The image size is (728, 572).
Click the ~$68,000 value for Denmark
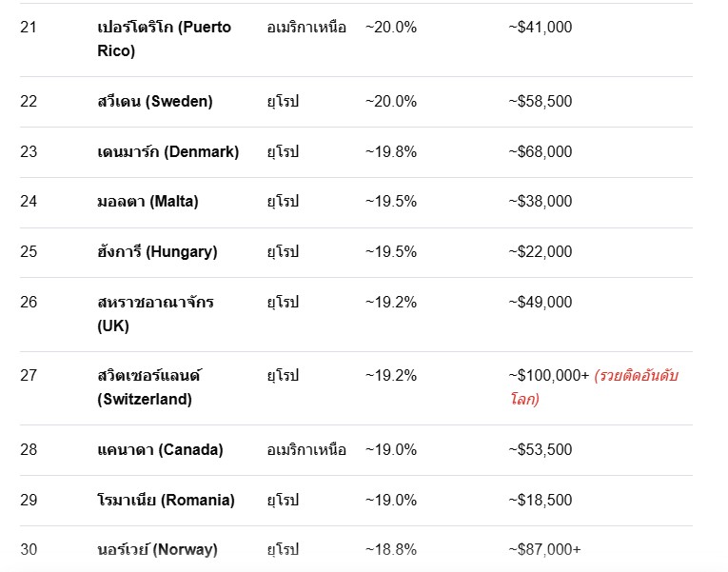point(540,152)
